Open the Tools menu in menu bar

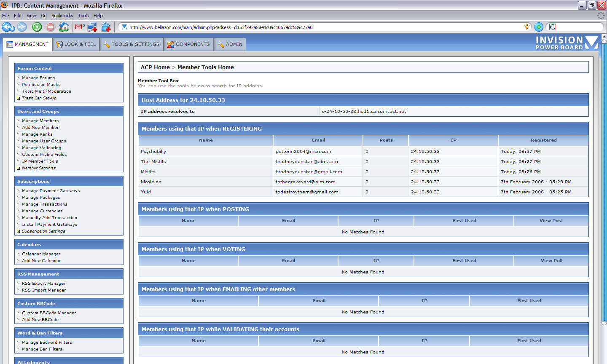click(x=83, y=16)
